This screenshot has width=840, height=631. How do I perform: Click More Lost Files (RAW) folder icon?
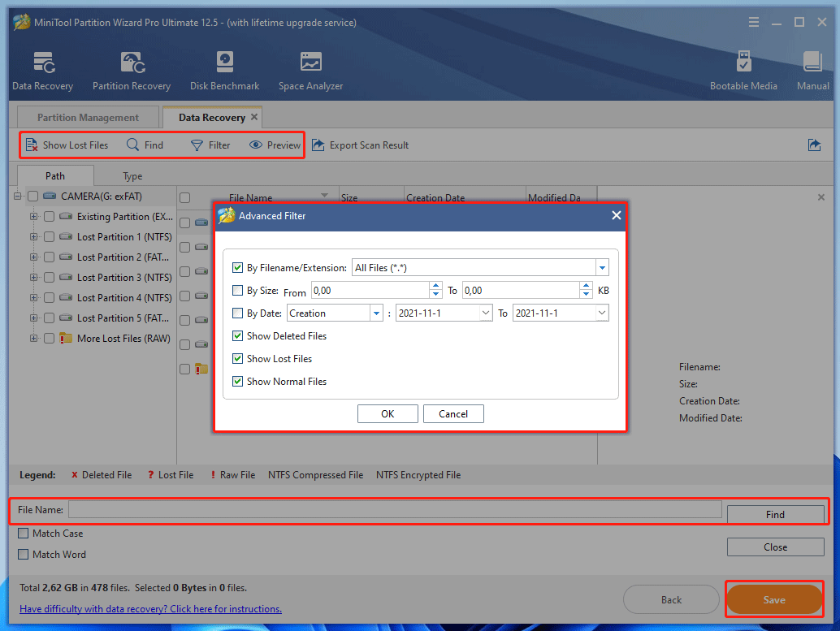click(x=66, y=338)
